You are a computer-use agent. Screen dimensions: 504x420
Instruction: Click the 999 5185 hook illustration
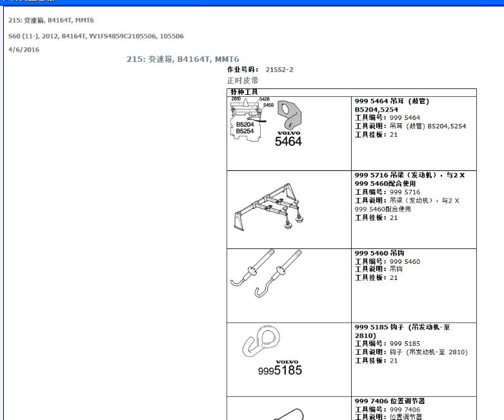[272, 351]
